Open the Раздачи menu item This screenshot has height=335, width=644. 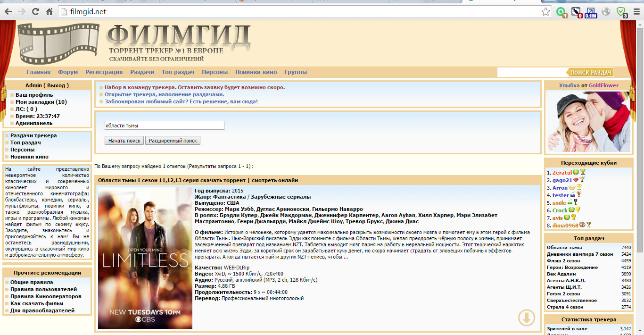(x=142, y=72)
